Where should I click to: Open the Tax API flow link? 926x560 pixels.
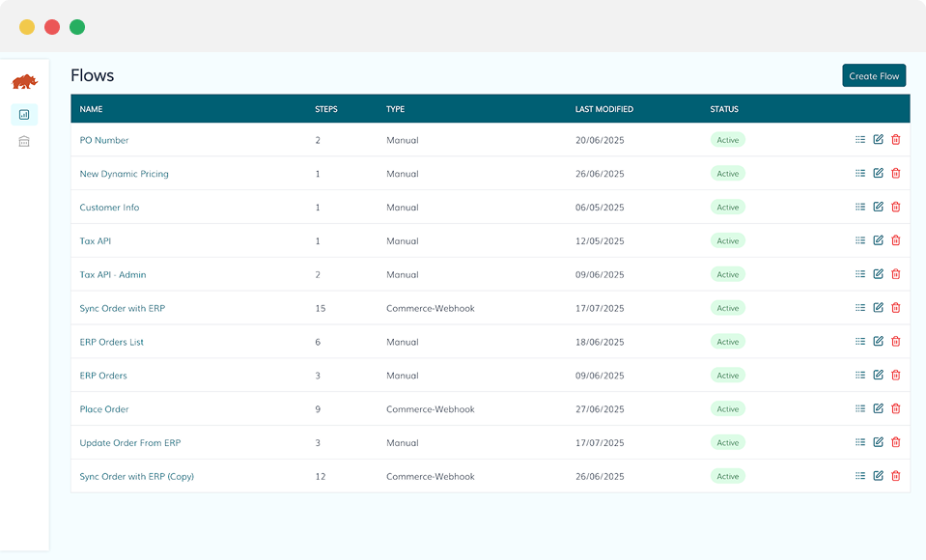(95, 241)
